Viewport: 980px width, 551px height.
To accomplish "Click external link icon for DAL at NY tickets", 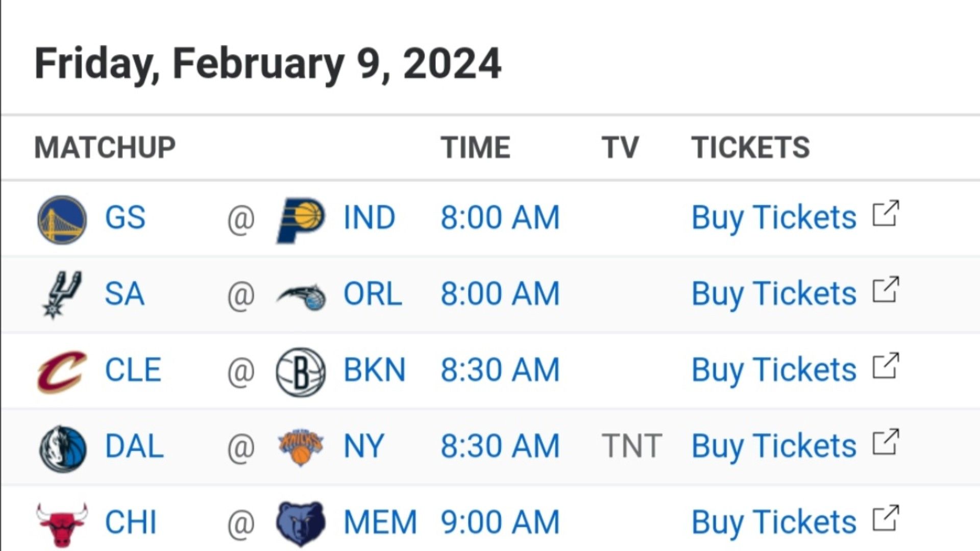I will (886, 442).
